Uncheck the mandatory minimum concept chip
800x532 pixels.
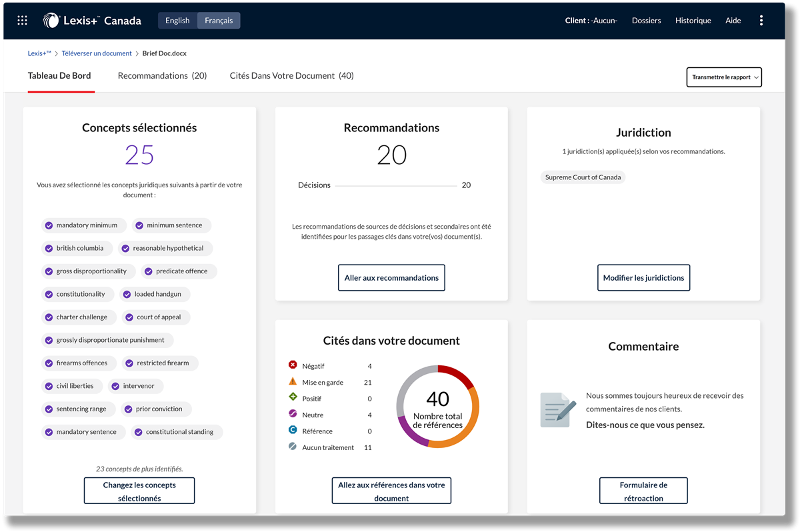tap(49, 225)
